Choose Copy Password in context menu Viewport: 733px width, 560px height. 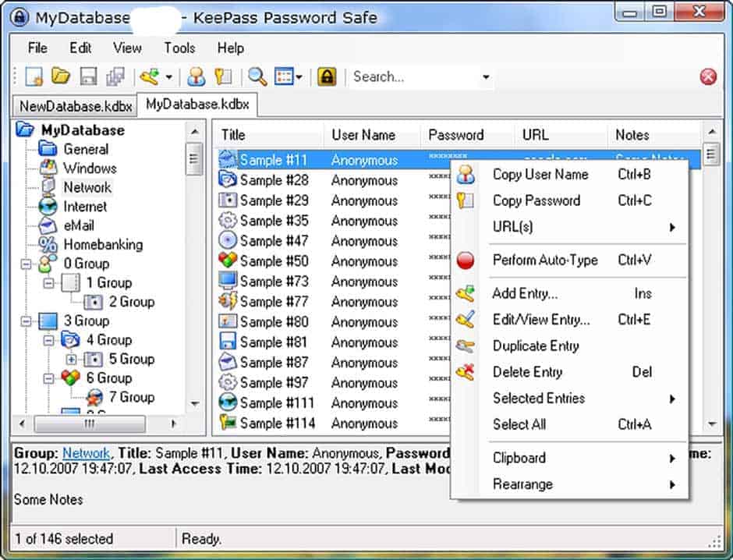[569, 200]
